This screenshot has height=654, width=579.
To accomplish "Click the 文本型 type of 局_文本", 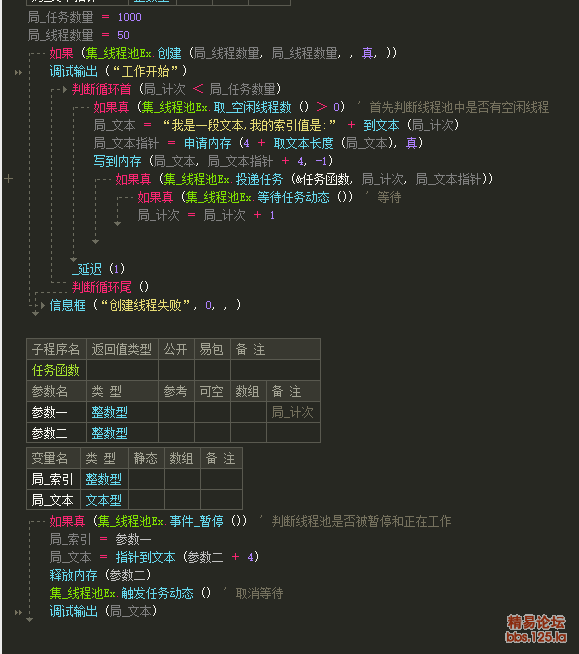I will (103, 500).
